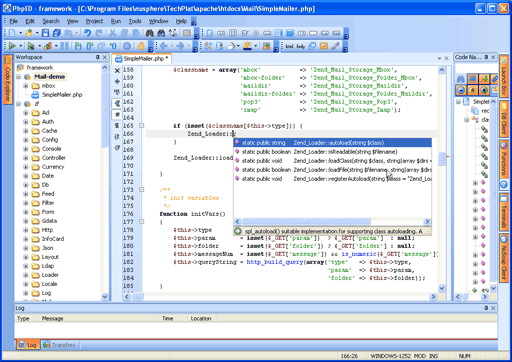Screen dimensions: 512x362
Task: Insert html tag via toolbar icon
Action: [x=289, y=46]
